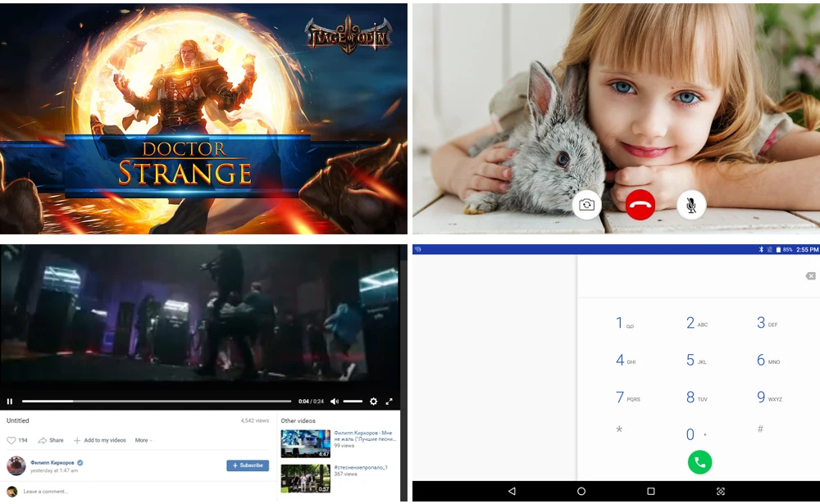Dial digit 8 TUV on the keypad
This screenshot has width=820, height=504.
tap(696, 397)
